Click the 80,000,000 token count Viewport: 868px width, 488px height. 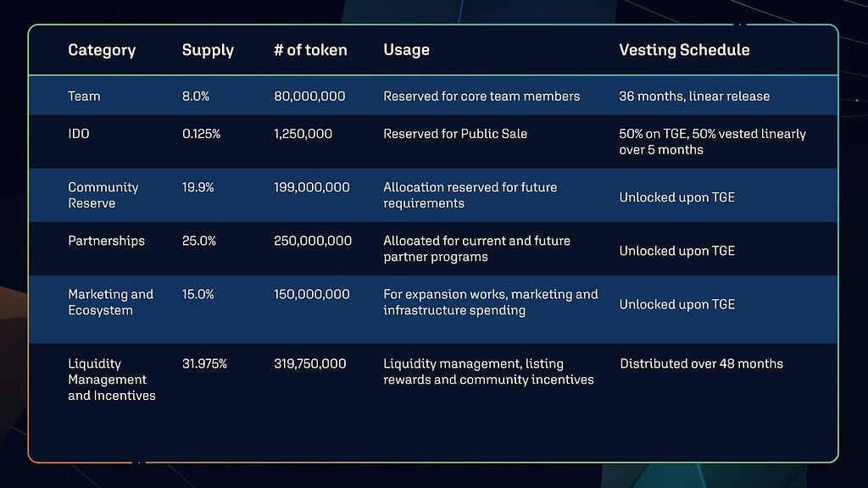coord(309,97)
